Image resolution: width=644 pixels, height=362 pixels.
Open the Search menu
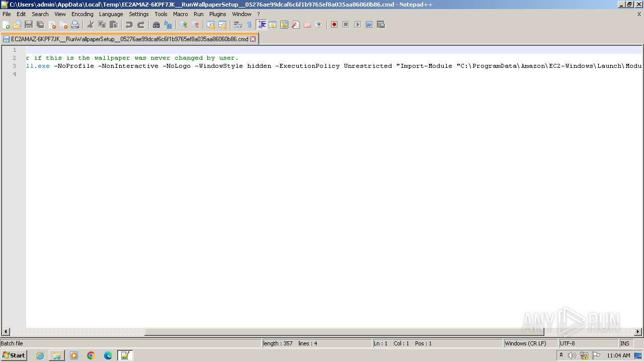(x=40, y=14)
